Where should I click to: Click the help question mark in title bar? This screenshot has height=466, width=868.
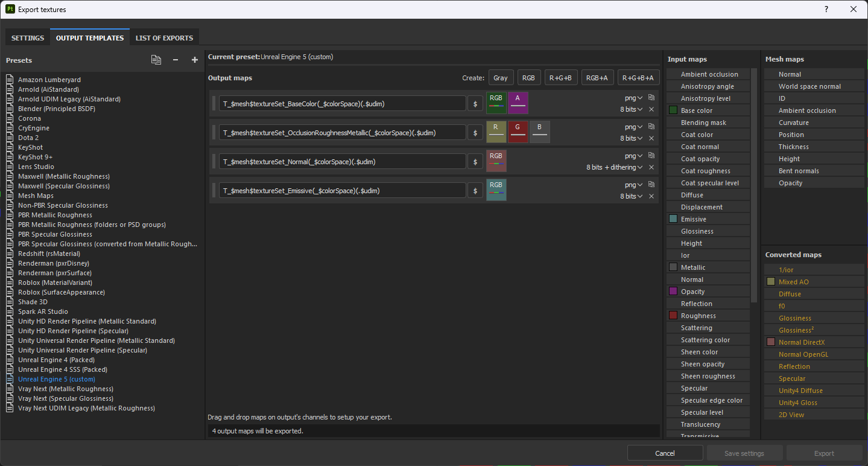pos(826,9)
